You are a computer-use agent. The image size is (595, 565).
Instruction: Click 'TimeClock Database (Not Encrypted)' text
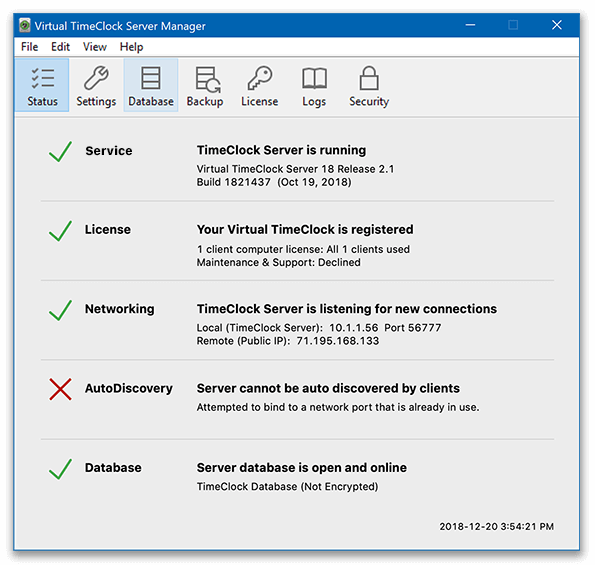click(287, 486)
